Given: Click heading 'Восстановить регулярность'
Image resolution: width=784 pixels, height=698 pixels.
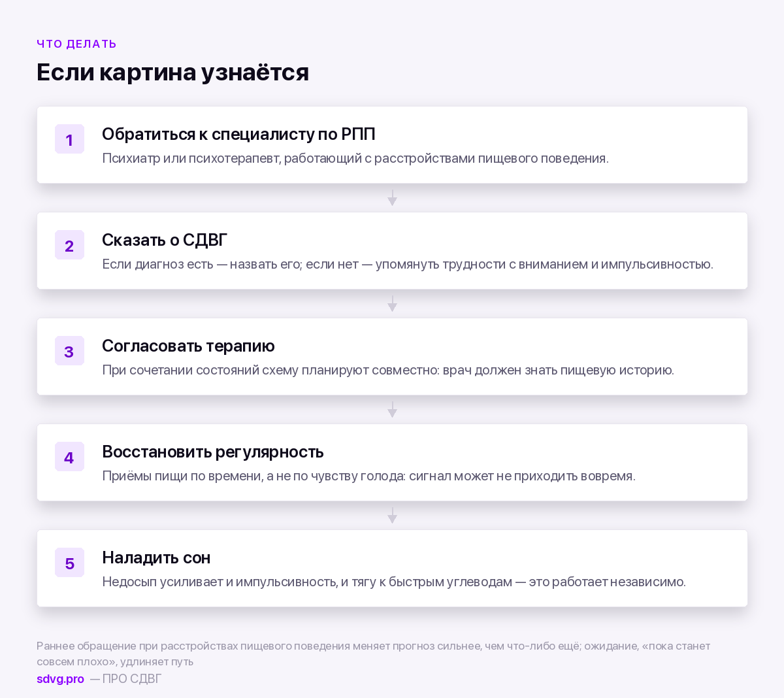Looking at the screenshot, I should [x=213, y=452].
